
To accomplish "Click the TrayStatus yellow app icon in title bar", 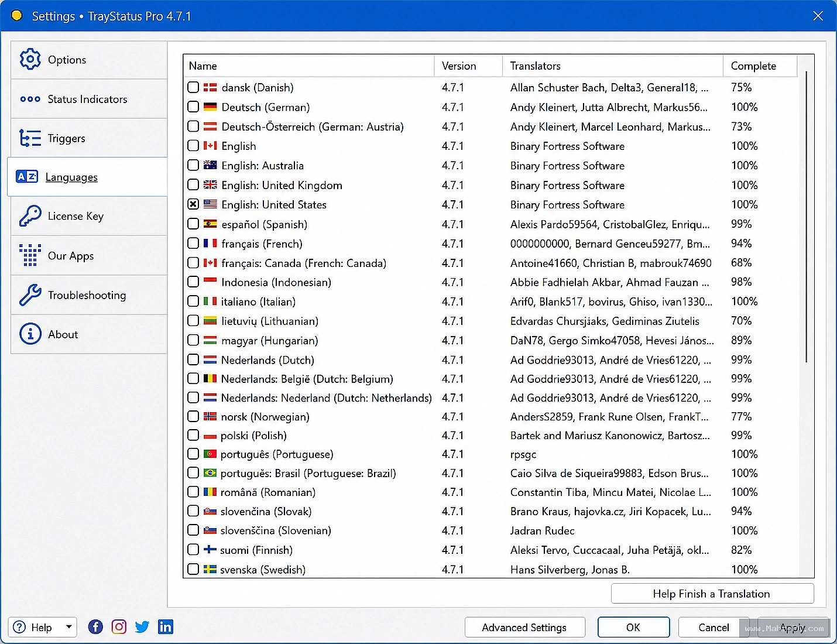I will (16, 16).
